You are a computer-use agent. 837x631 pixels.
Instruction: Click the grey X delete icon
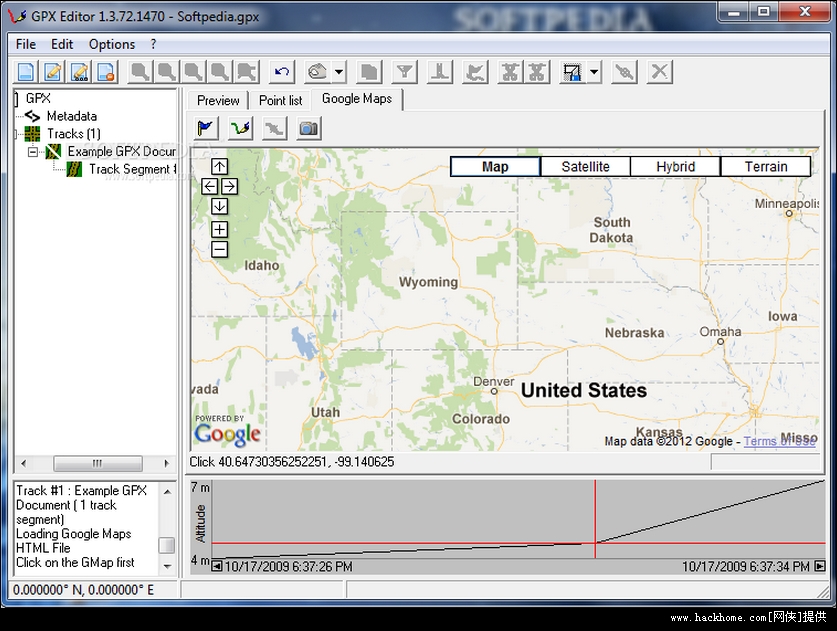click(x=660, y=72)
